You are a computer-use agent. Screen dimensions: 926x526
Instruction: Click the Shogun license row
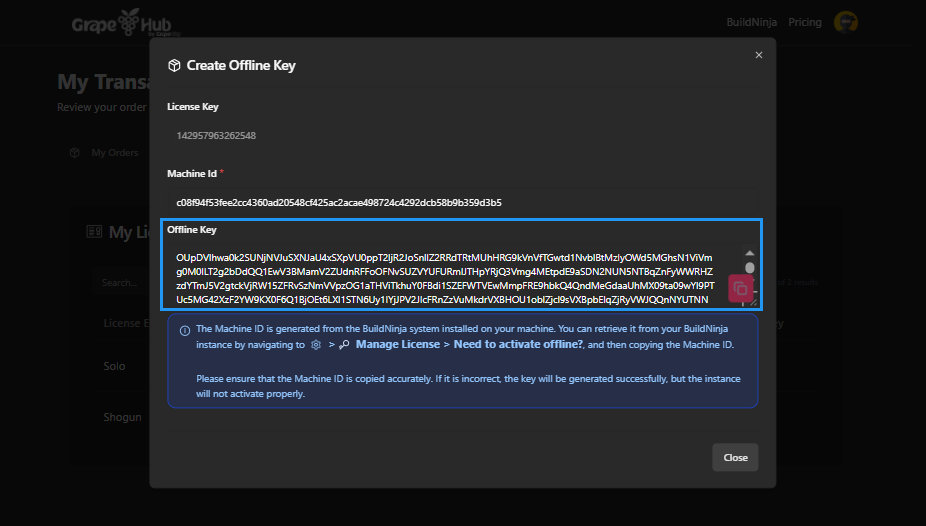tap(122, 417)
